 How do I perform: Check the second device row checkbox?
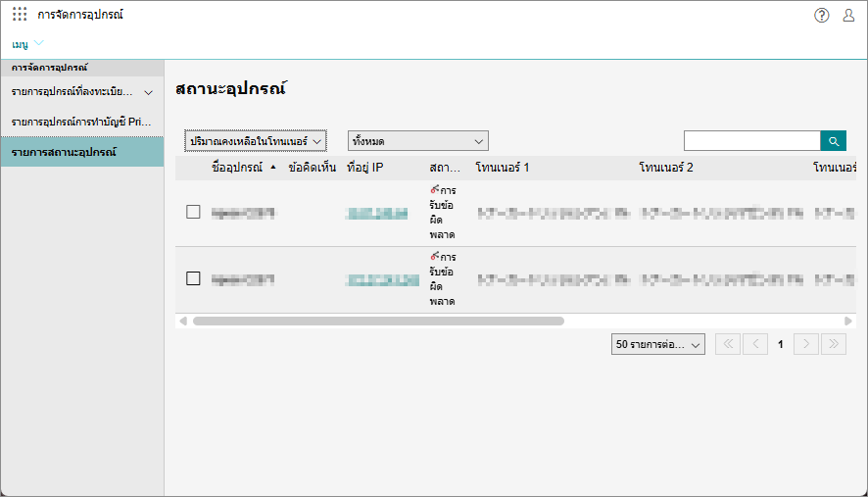pos(194,278)
